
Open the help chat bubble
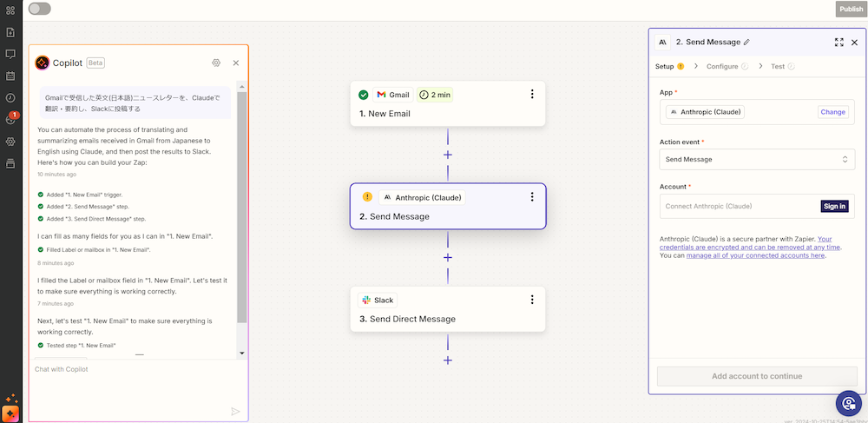849,404
